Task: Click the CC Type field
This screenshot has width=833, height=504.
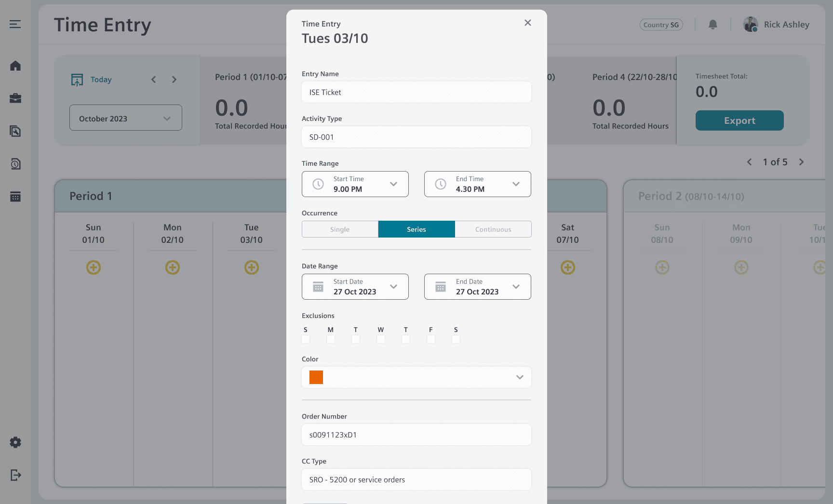Action: point(416,479)
